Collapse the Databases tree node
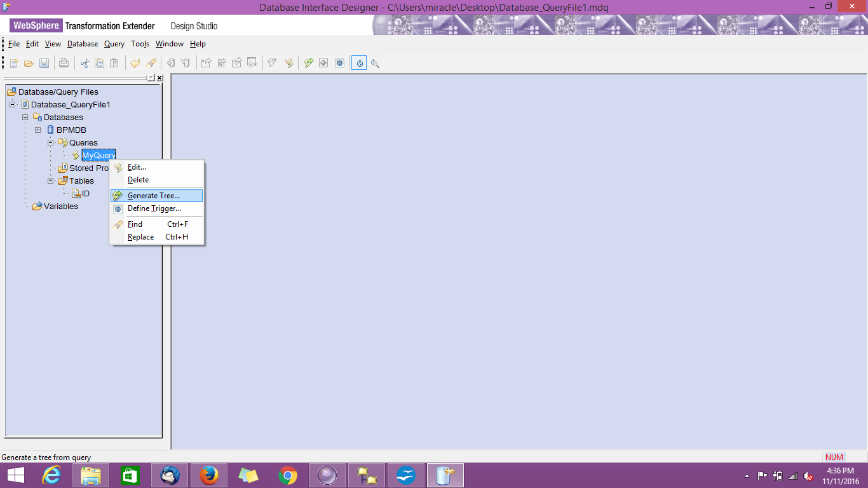Image resolution: width=868 pixels, height=488 pixels. point(25,117)
